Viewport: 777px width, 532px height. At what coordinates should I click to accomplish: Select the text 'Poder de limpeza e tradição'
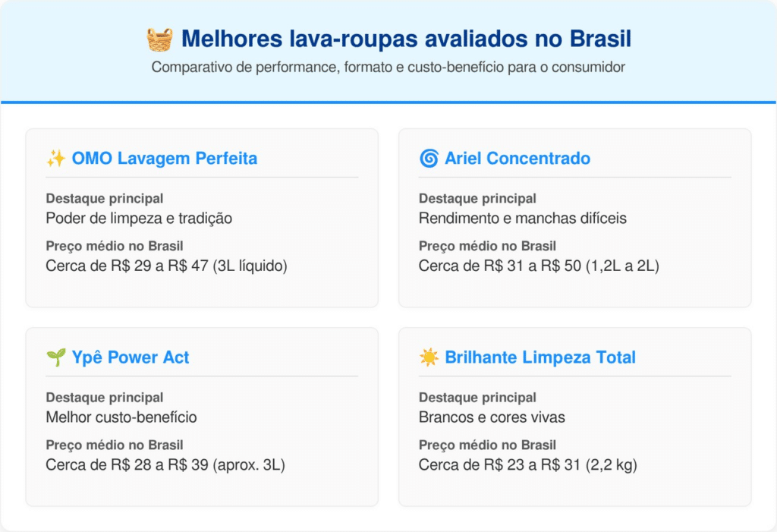139,219
